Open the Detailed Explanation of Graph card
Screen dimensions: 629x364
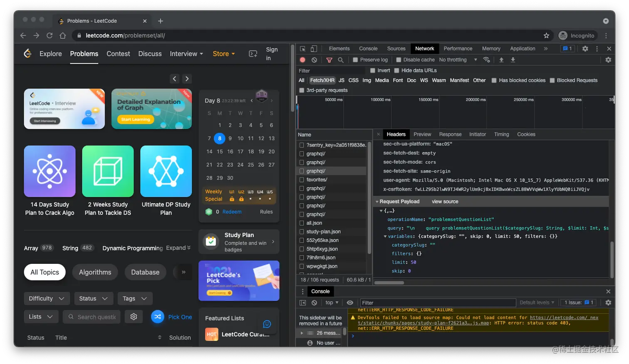(x=151, y=109)
